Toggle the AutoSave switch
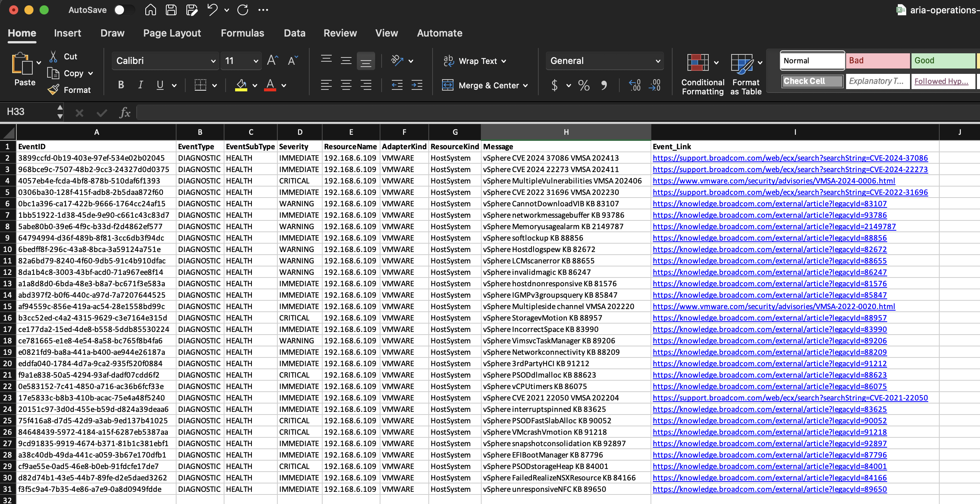 click(x=124, y=10)
